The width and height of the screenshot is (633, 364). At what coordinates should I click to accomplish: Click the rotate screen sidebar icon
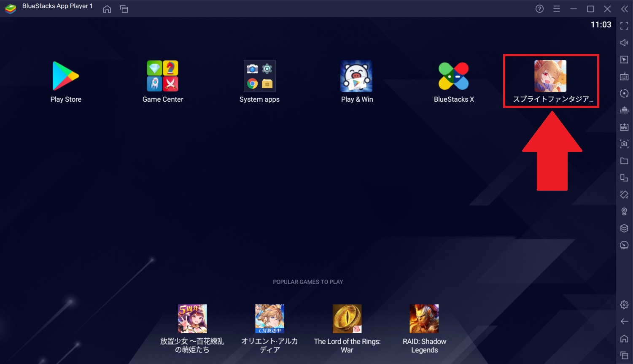pos(624,194)
